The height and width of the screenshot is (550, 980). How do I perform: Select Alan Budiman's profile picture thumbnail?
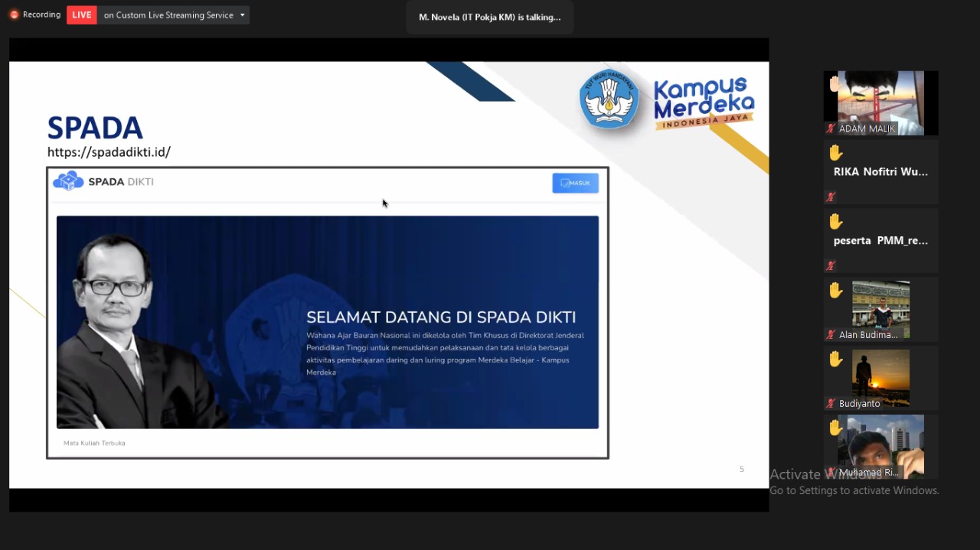click(880, 309)
